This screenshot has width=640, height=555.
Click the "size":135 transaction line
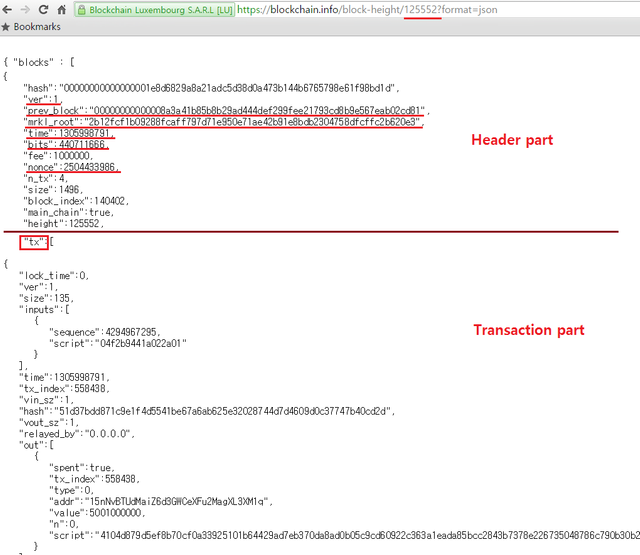46,298
